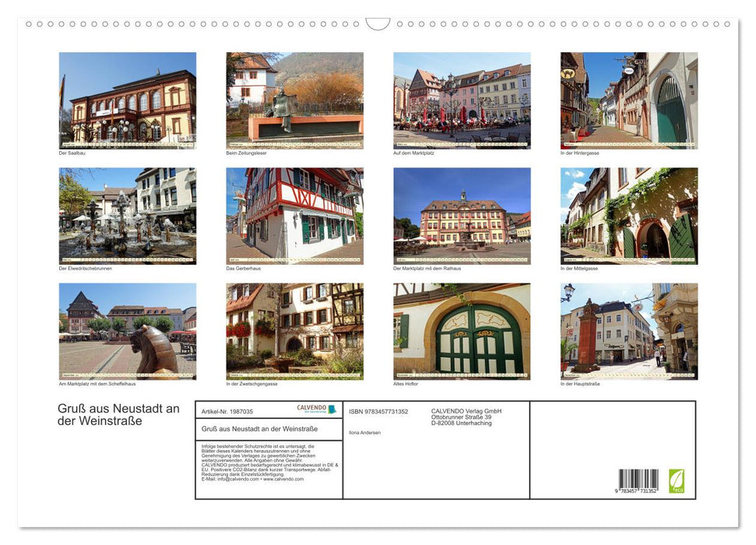Open the 'Beim Zeitungsleser' photo
Screen dimensions: 756x545
294,100
